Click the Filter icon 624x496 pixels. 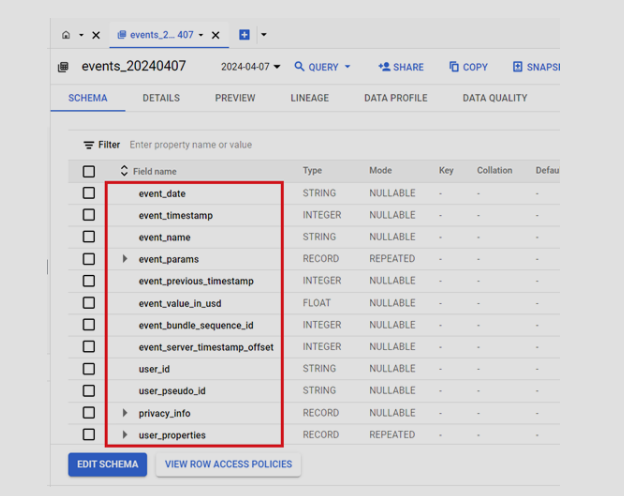pos(89,145)
